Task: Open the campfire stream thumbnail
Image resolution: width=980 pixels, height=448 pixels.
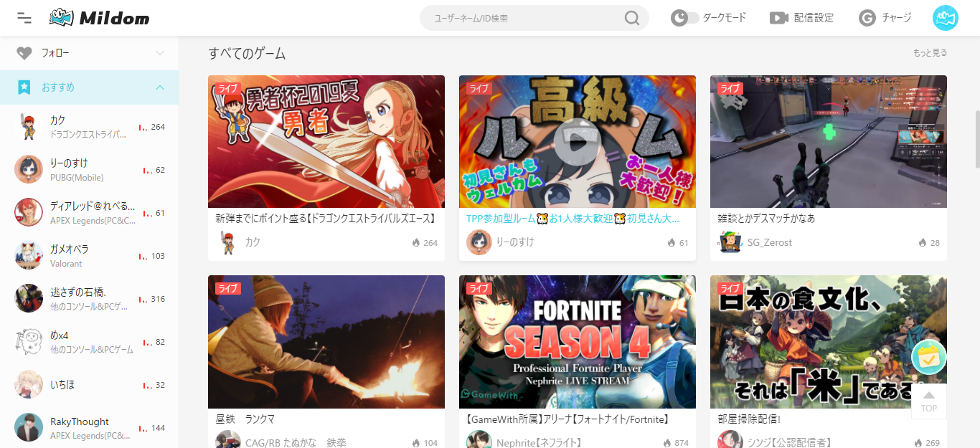Action: click(x=326, y=342)
